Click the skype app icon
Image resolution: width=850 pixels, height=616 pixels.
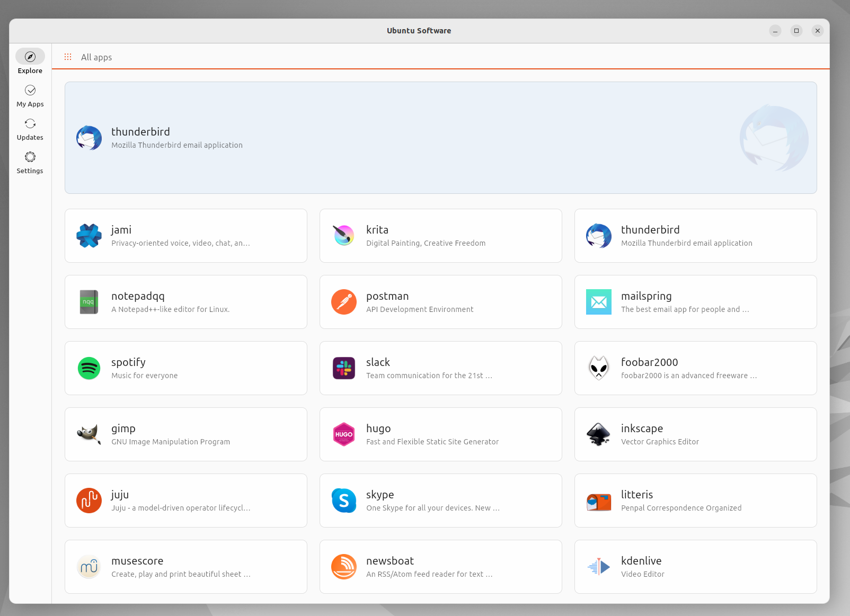pos(344,501)
